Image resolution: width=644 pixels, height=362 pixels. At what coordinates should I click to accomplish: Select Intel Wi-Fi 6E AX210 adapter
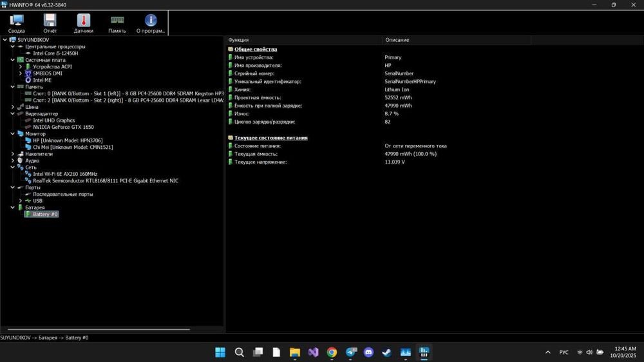coord(65,174)
